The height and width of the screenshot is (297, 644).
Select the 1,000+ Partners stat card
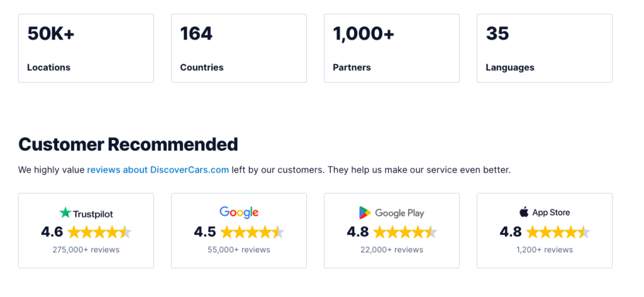point(391,48)
